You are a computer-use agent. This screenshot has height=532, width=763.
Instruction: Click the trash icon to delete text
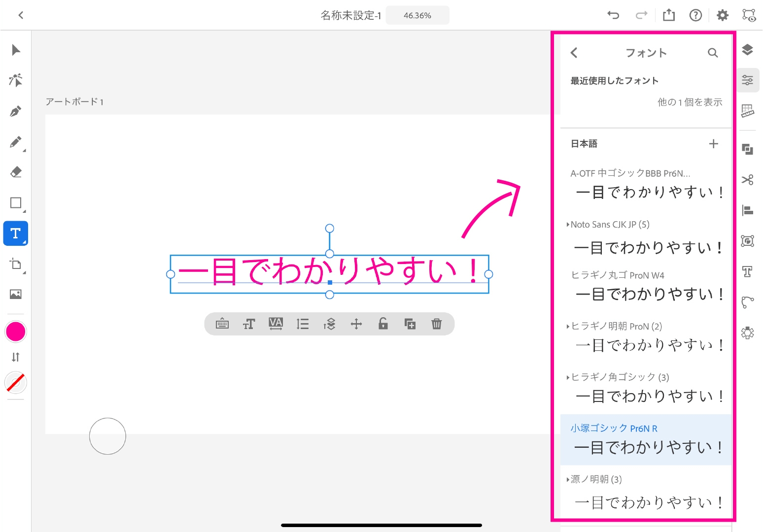click(436, 324)
